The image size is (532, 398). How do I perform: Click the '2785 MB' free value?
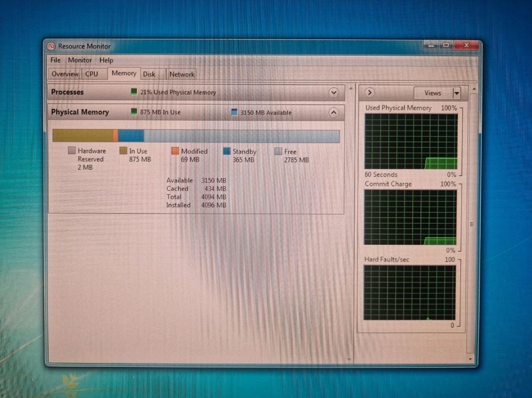click(x=296, y=160)
